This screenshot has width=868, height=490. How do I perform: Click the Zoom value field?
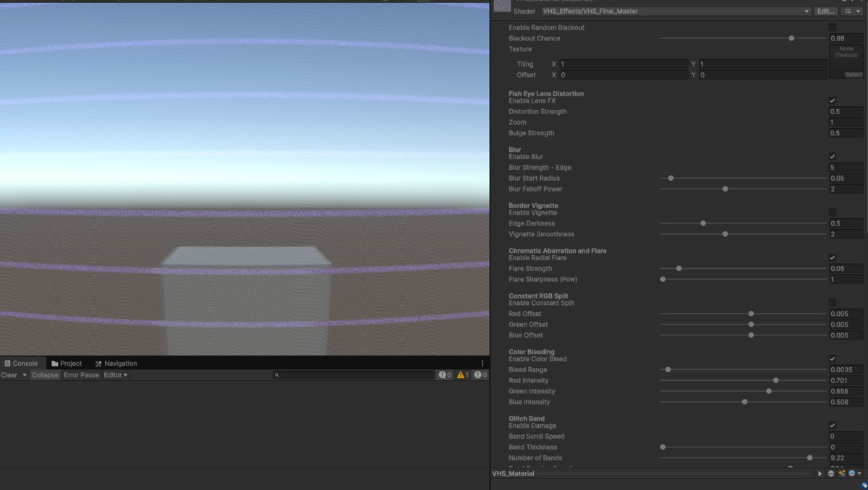point(846,123)
